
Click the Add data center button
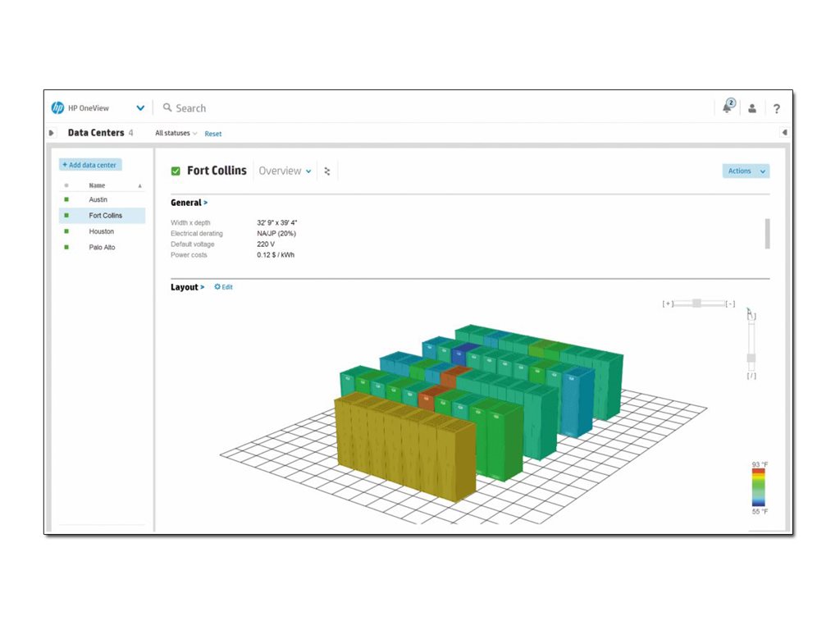click(89, 164)
